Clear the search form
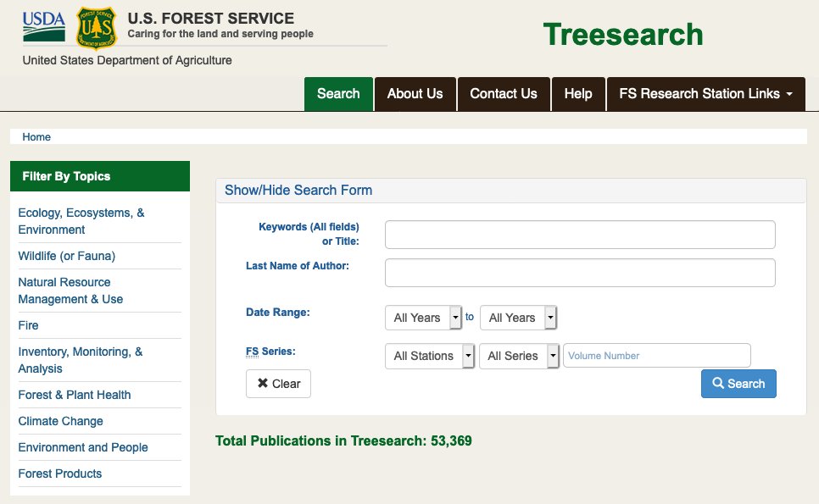The width and height of the screenshot is (819, 504). (x=278, y=384)
